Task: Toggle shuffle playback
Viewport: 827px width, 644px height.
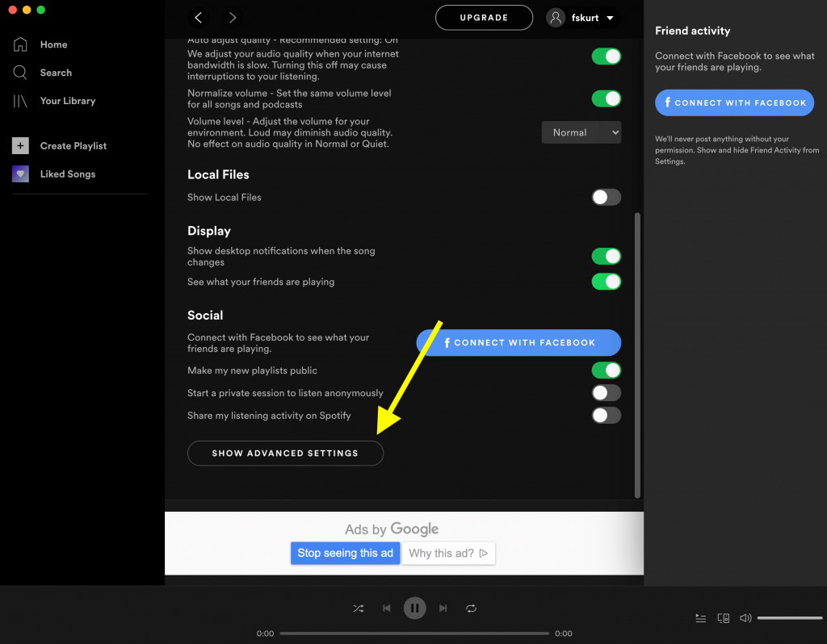Action: tap(359, 608)
